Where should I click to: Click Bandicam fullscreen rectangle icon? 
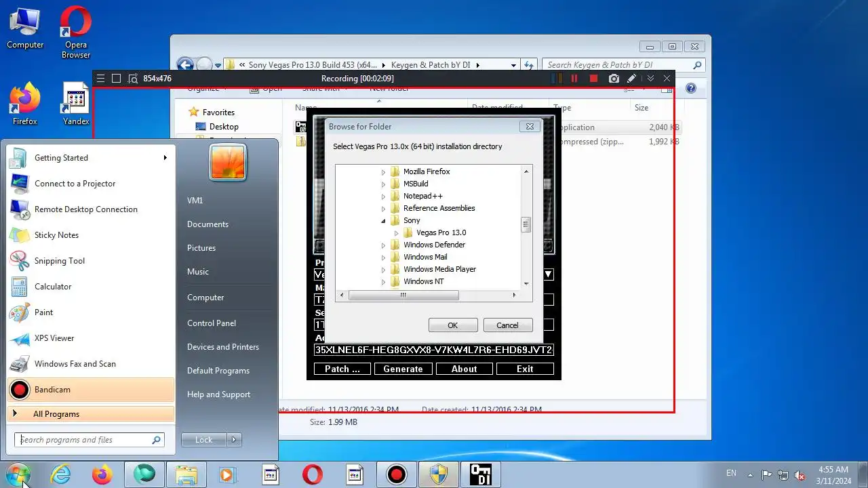tap(116, 79)
